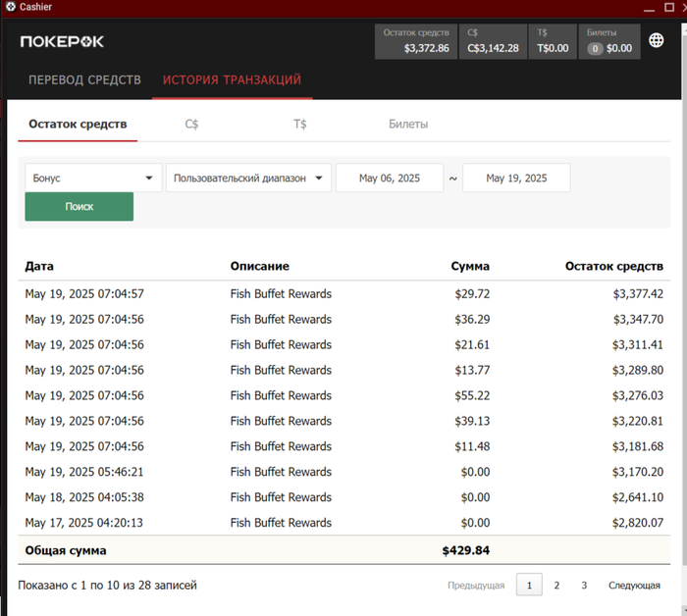Click the balance $3,170.20
The image size is (687, 616).
(x=638, y=471)
